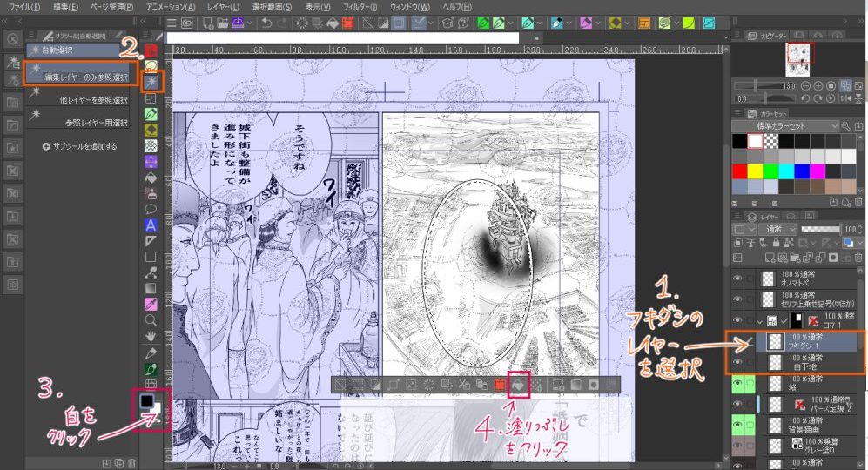Click the white sub drawing color in the toolbox
Screen dimensions: 868x470
[x=156, y=408]
